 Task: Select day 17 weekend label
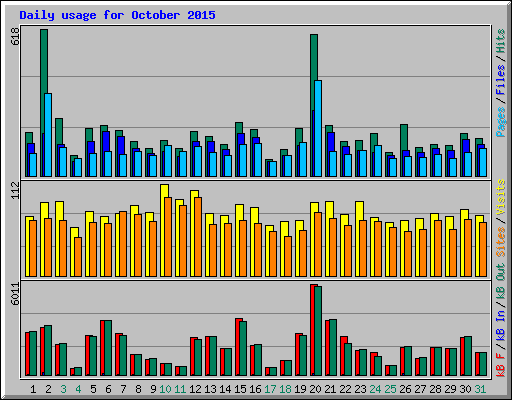pyautogui.click(x=270, y=389)
